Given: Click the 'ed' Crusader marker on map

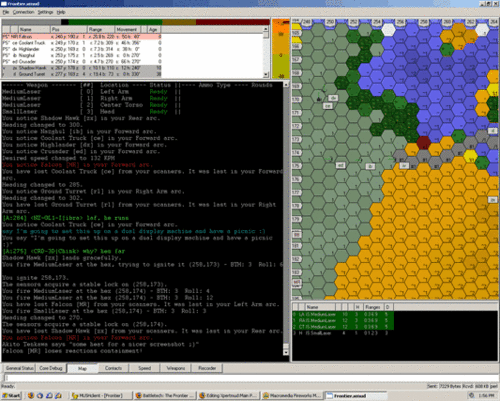Looking at the screenshot, I should coord(340,165).
